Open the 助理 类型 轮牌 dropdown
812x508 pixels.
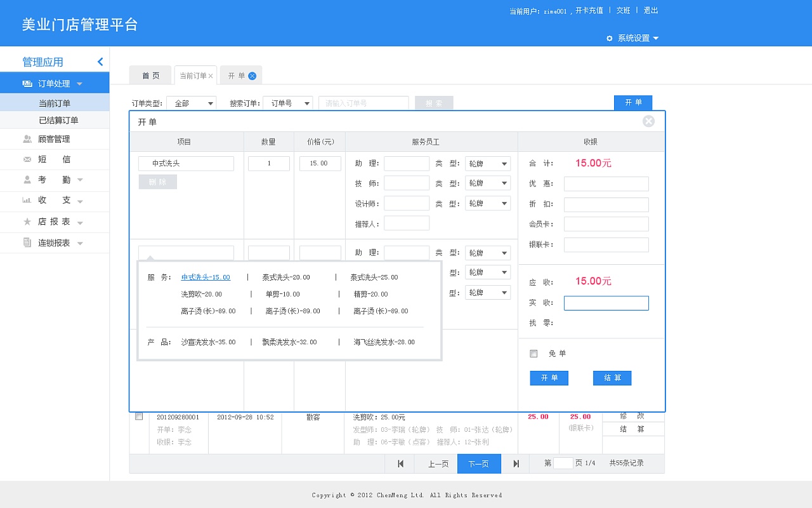[x=487, y=163]
